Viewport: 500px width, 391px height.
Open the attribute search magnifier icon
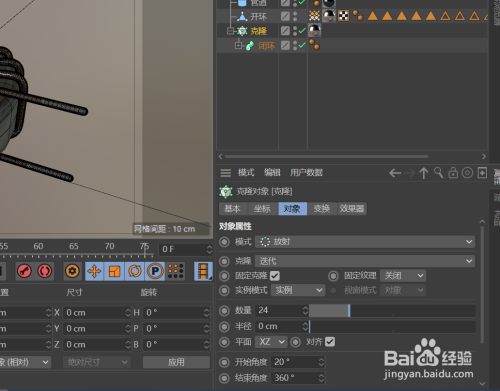pyautogui.click(x=438, y=173)
